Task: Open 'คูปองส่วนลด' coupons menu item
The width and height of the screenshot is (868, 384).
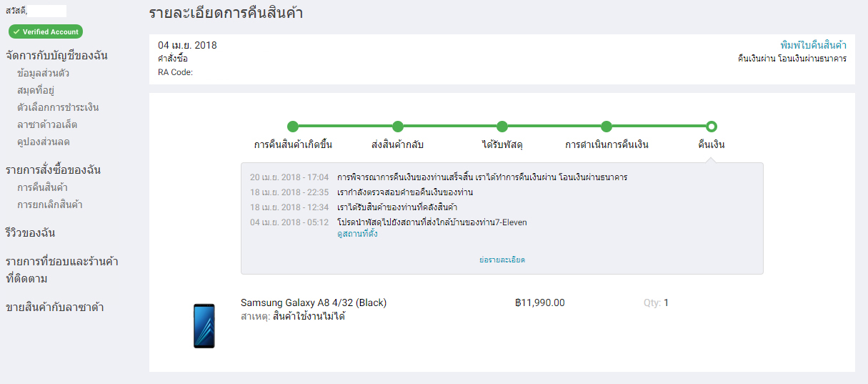Action: pyautogui.click(x=43, y=142)
